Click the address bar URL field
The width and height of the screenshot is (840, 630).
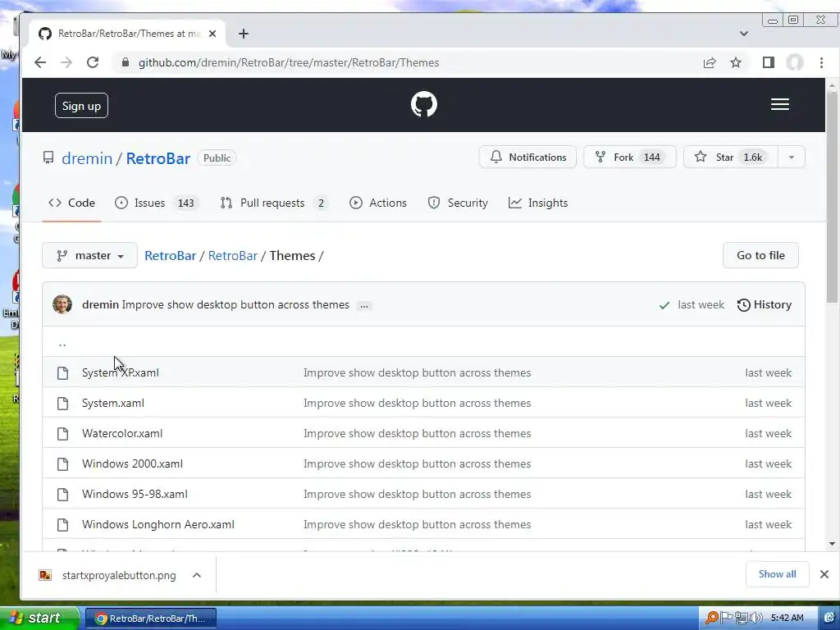coord(407,62)
